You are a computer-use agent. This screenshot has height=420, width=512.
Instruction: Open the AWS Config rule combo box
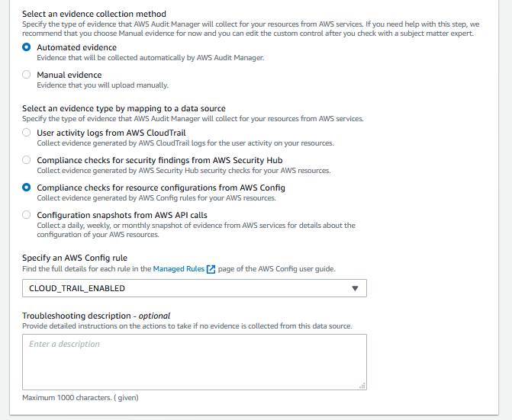coord(195,288)
